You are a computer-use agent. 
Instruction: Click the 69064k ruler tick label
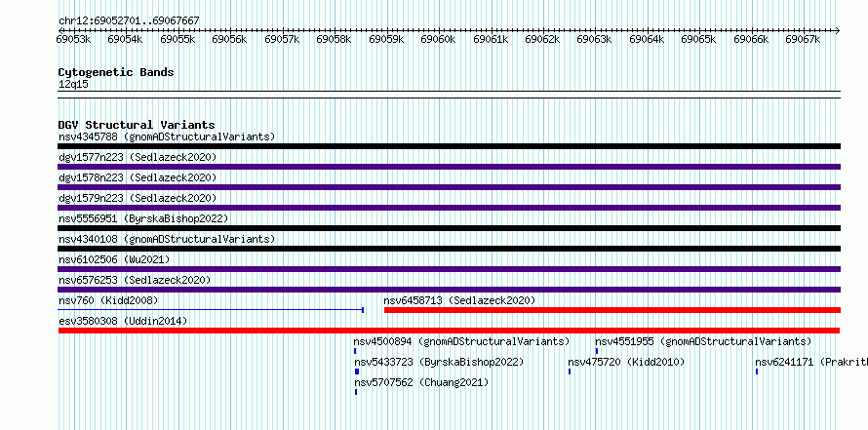647,39
